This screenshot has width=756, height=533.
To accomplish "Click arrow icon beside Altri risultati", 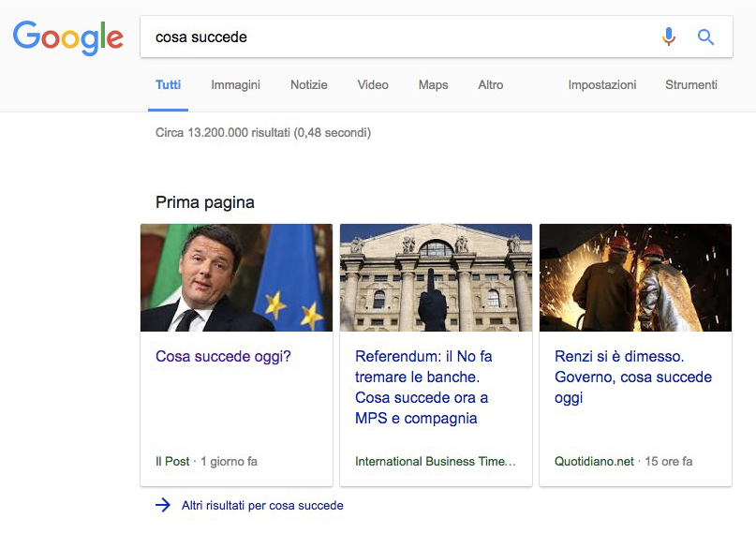I will pyautogui.click(x=163, y=505).
